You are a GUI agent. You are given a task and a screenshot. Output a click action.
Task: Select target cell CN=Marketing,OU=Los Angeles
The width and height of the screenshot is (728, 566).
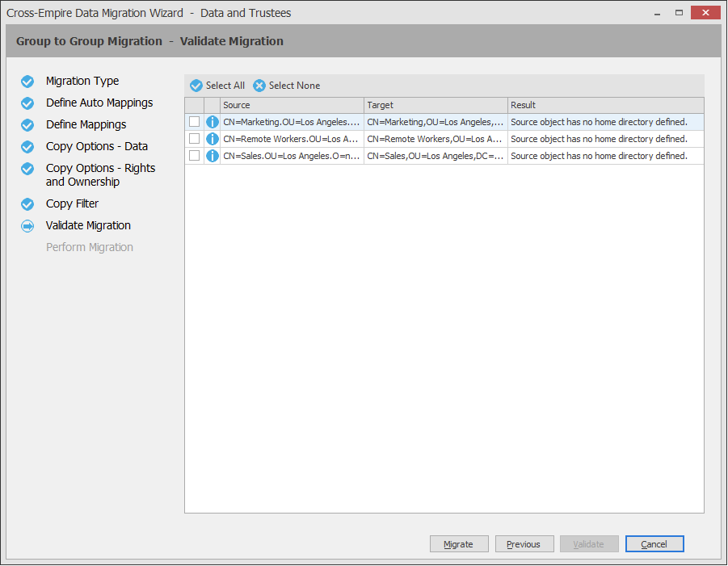pos(436,122)
